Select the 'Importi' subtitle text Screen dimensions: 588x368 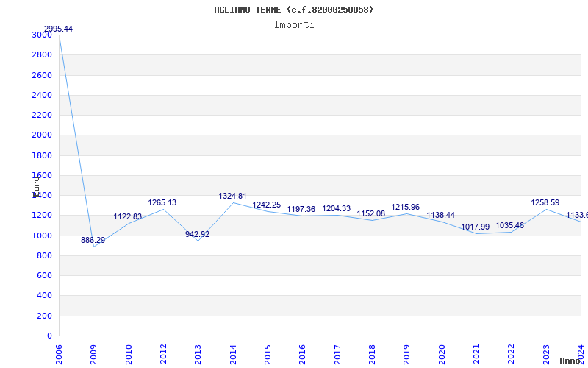pyautogui.click(x=294, y=25)
